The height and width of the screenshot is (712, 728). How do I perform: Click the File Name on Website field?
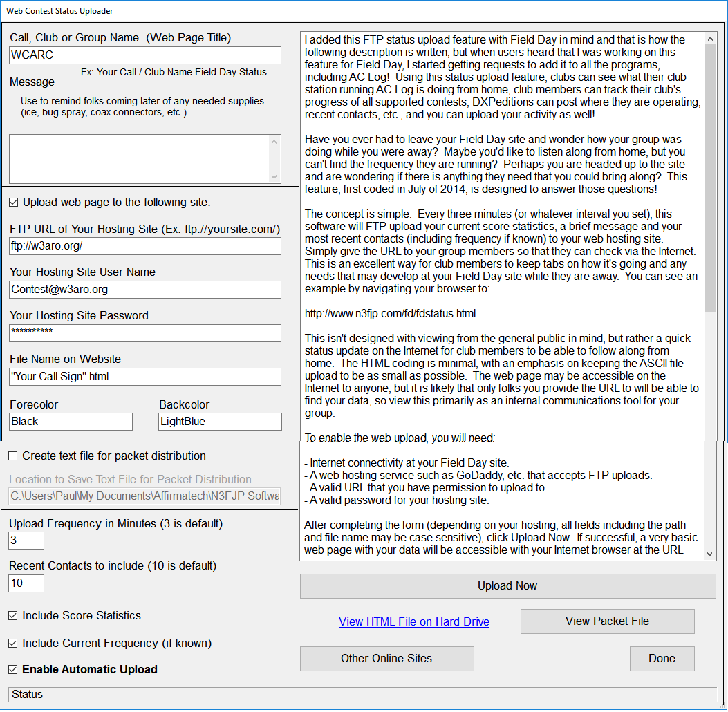click(x=145, y=377)
